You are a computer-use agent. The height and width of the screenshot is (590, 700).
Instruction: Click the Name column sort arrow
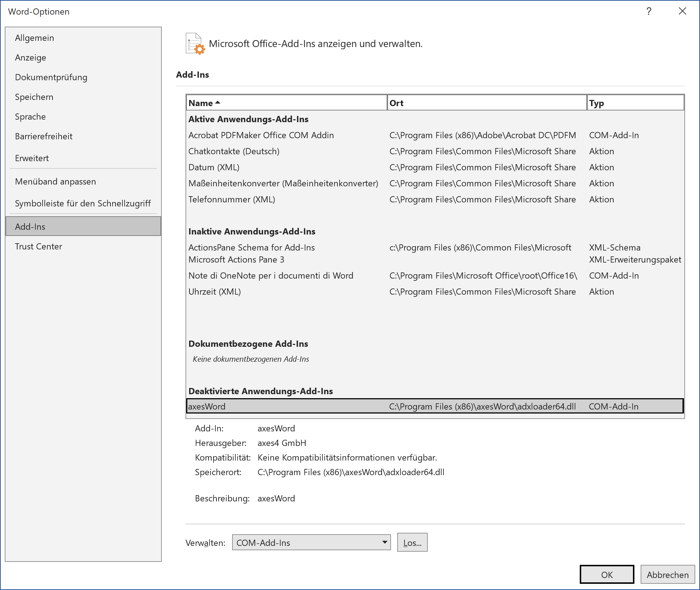pos(218,103)
